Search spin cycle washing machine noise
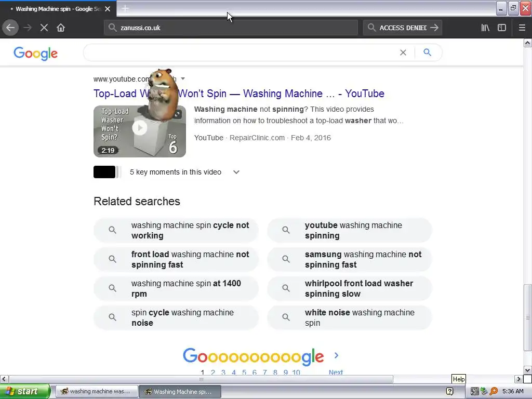Screen dimensions: 532x399 click(x=176, y=317)
